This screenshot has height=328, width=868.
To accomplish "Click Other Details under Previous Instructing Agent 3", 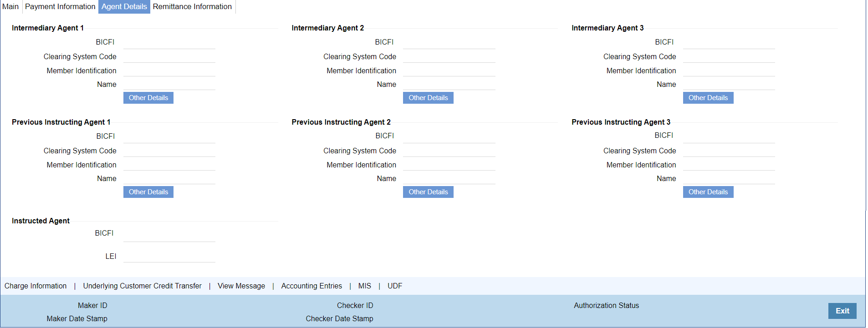I will pyautogui.click(x=708, y=192).
